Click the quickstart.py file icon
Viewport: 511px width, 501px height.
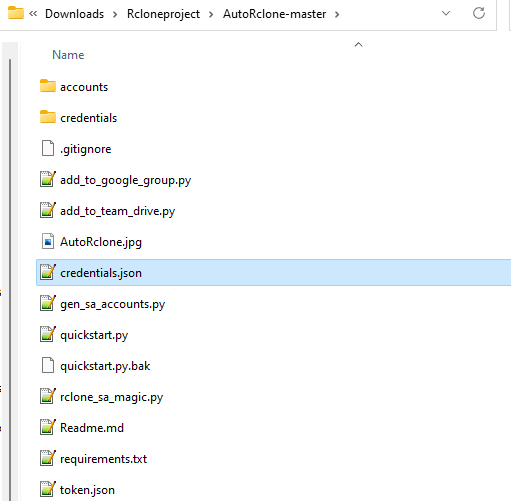tap(48, 334)
